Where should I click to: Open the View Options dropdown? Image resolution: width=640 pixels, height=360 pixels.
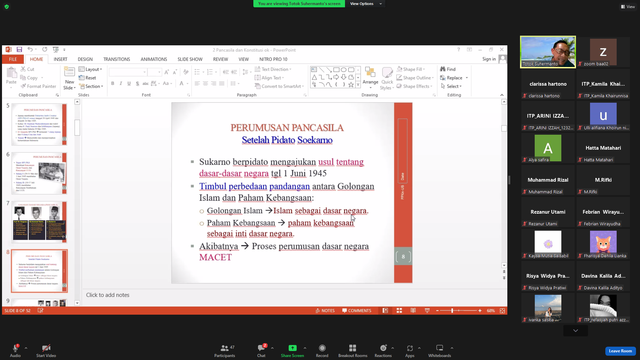[x=366, y=4]
